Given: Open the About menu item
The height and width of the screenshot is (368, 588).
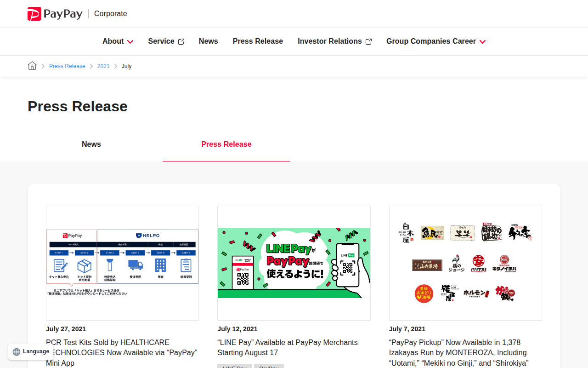Looking at the screenshot, I should point(113,41).
